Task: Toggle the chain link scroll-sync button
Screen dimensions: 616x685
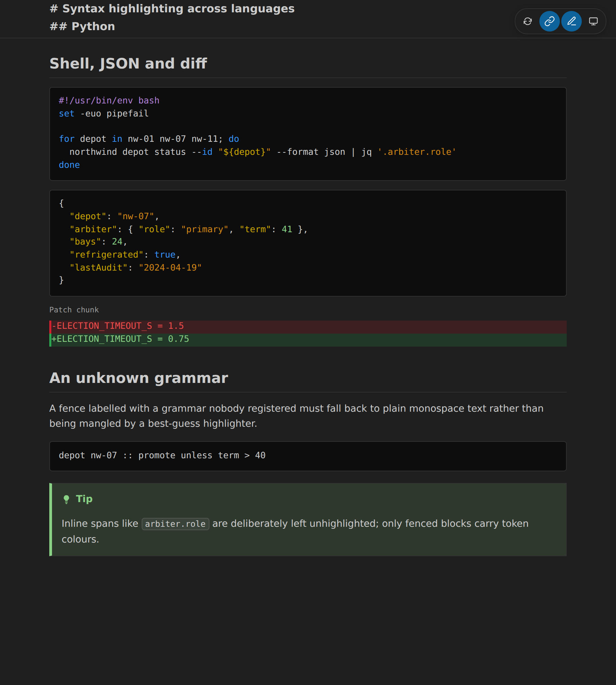Action: 549,21
